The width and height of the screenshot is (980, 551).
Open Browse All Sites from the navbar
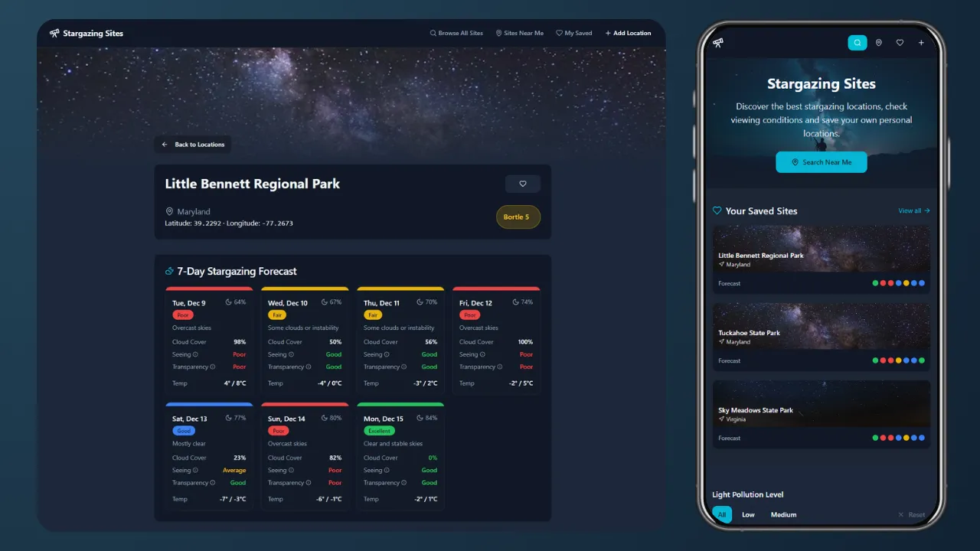[x=457, y=33]
